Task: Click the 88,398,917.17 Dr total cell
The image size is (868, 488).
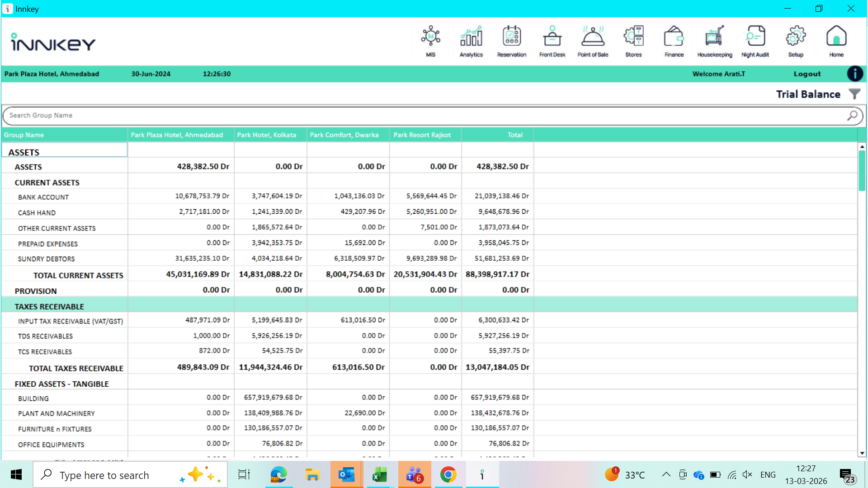Action: click(x=497, y=274)
